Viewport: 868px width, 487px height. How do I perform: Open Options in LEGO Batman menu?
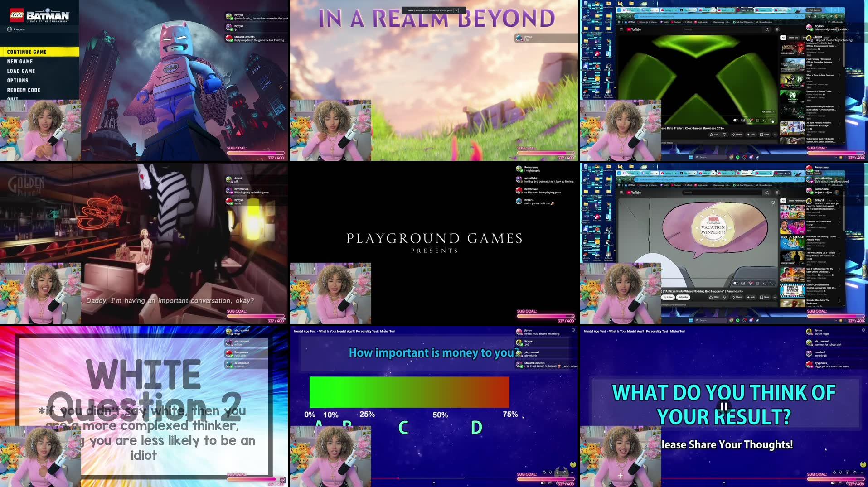point(18,81)
